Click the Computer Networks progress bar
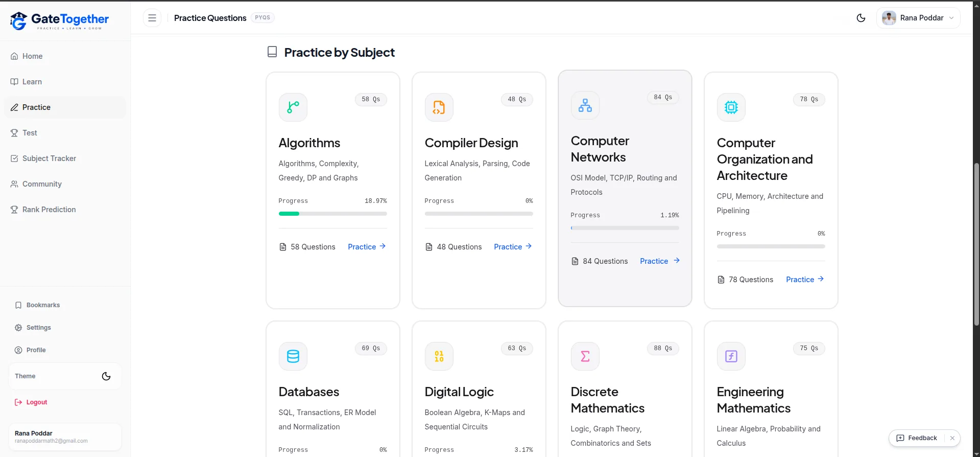 (x=625, y=228)
